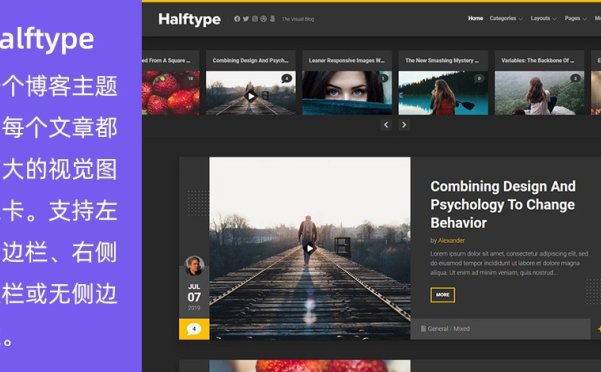Click 'Variables: The Backbone Of ...' carousel title

[x=538, y=60]
